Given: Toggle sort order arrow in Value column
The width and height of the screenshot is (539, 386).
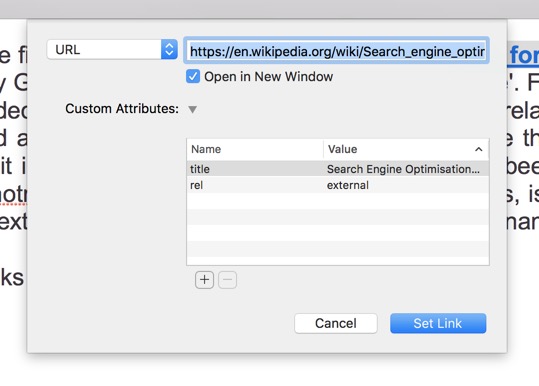Looking at the screenshot, I should (x=478, y=149).
